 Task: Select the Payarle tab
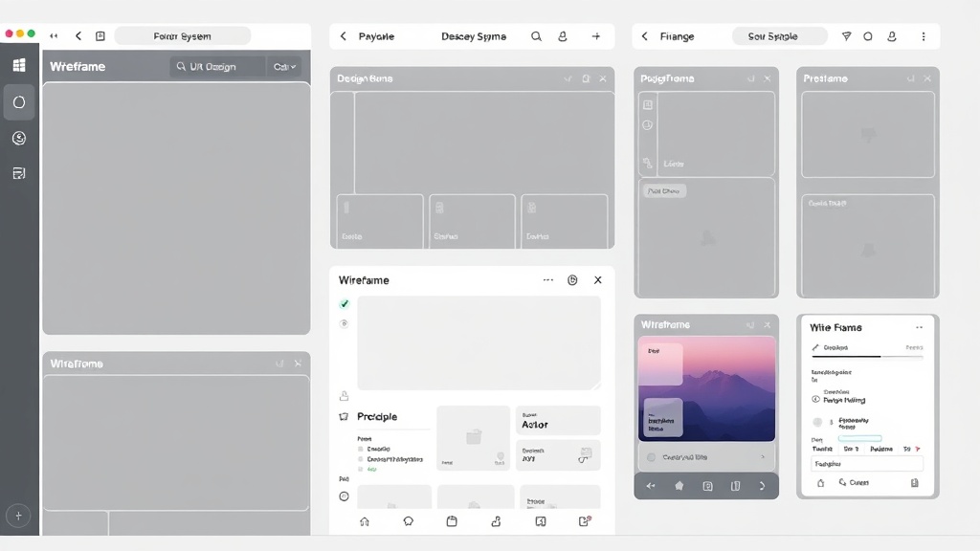pyautogui.click(x=376, y=36)
